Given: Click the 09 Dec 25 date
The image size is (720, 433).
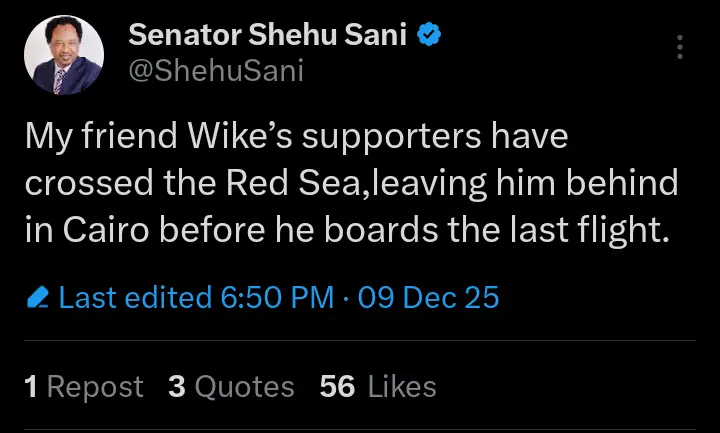Looking at the screenshot, I should tap(428, 297).
